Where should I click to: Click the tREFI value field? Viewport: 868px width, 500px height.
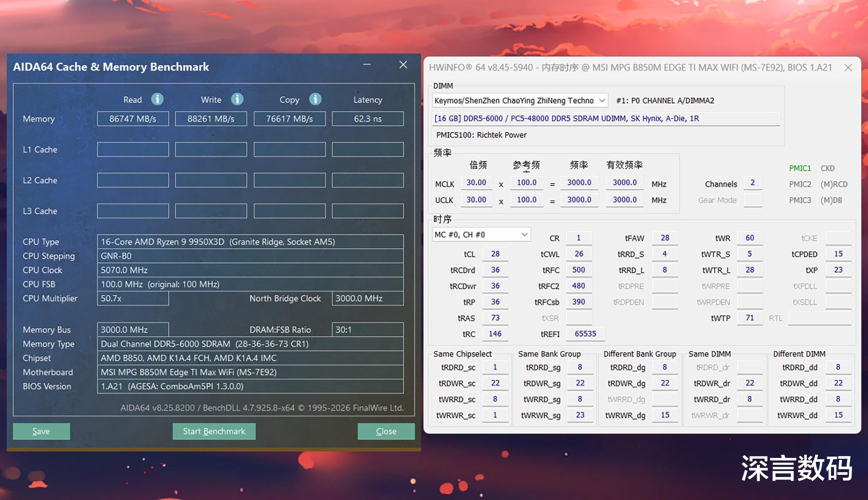click(x=585, y=334)
